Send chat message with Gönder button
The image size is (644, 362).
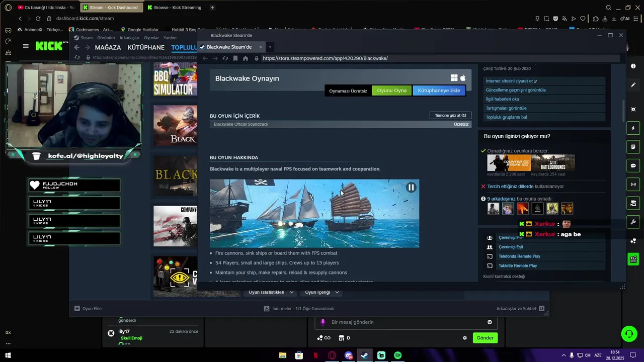pos(485,338)
